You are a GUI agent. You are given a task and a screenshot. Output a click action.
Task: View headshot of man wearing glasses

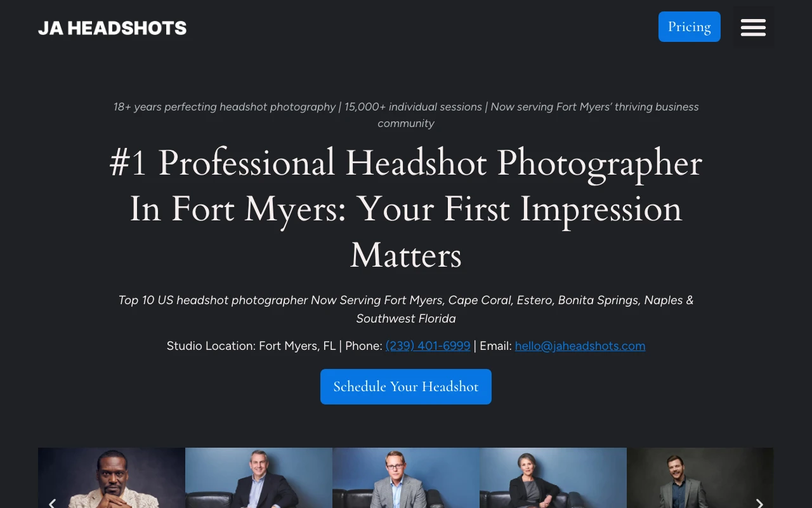click(x=406, y=479)
